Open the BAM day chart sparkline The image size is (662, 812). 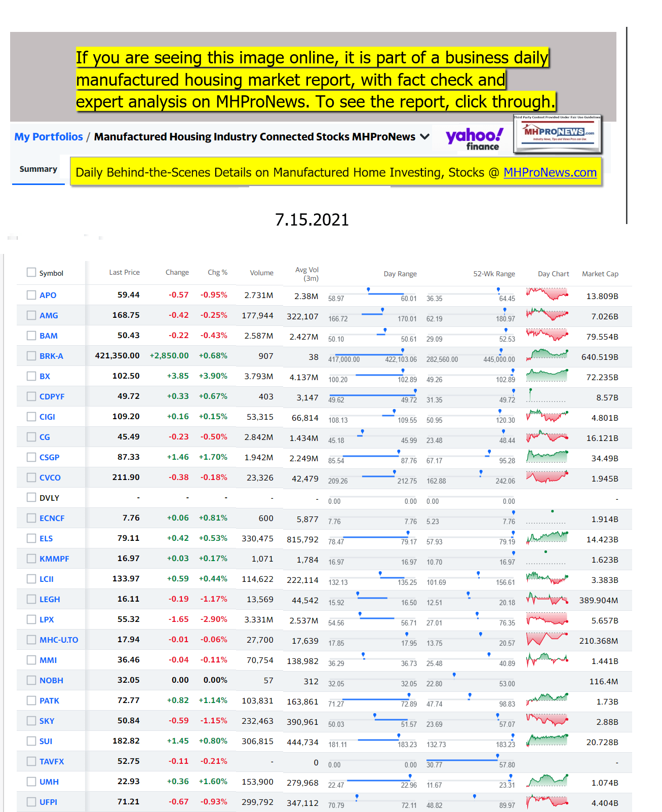coord(547,335)
